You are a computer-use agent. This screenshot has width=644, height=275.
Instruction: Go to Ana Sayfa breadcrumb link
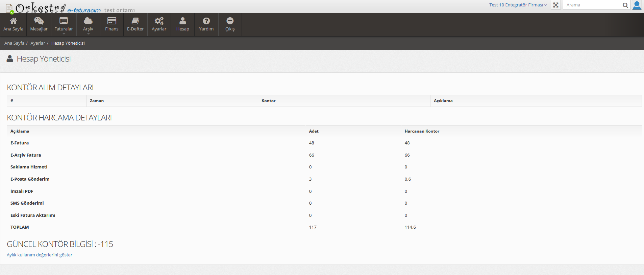pyautogui.click(x=14, y=43)
